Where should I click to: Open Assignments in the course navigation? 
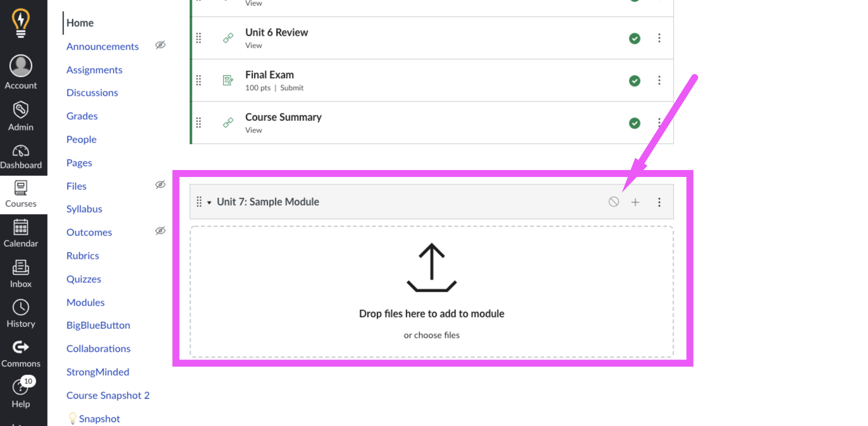click(x=94, y=70)
